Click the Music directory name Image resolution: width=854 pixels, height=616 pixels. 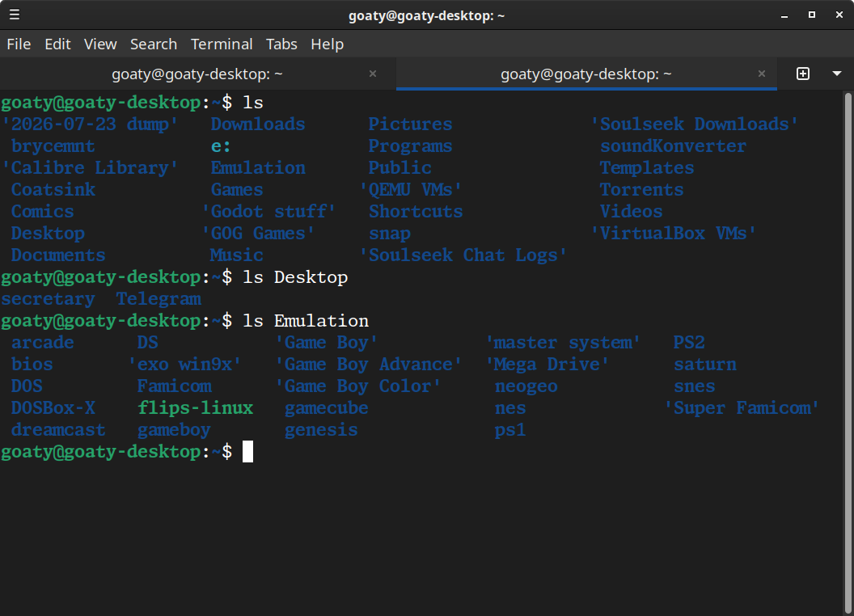pos(236,255)
